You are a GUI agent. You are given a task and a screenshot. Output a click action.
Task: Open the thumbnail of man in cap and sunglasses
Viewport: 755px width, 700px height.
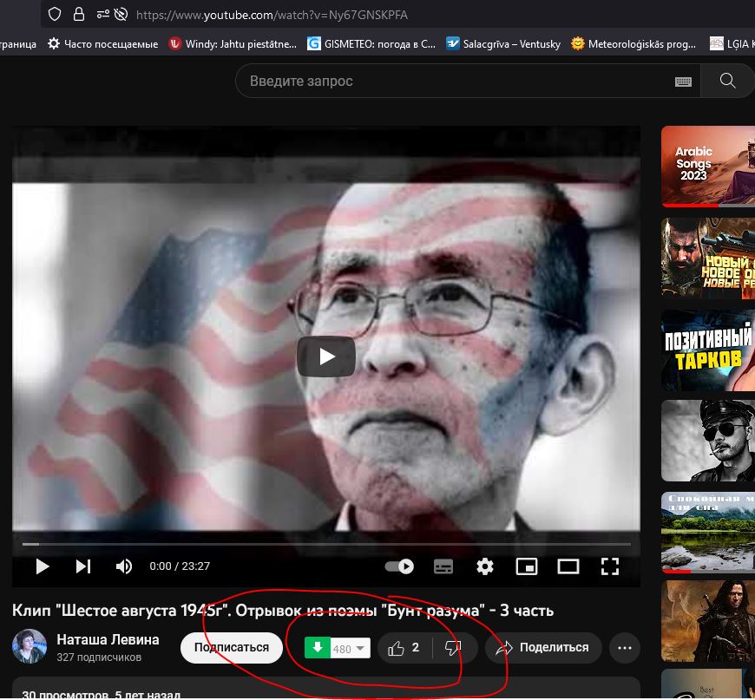708,441
